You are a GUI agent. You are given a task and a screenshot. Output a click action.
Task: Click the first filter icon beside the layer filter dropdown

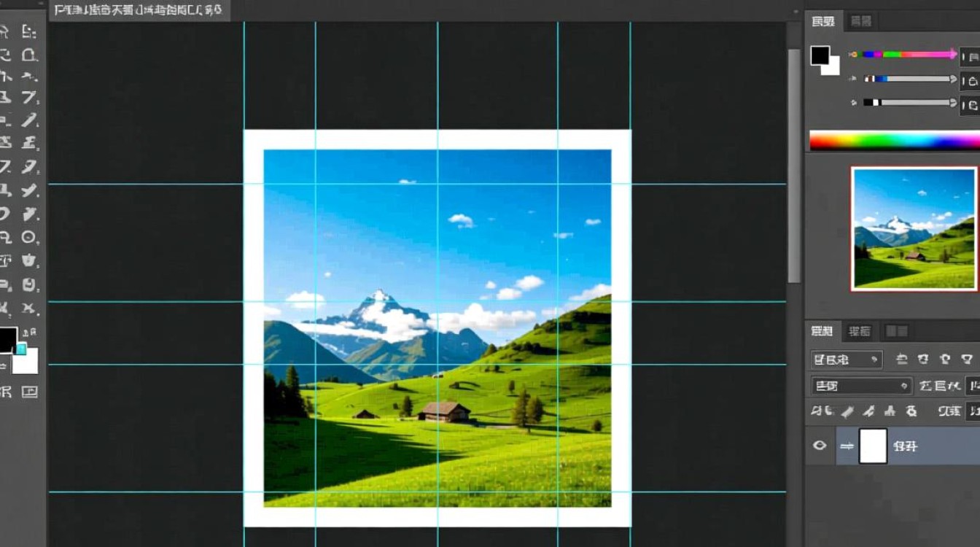(902, 360)
